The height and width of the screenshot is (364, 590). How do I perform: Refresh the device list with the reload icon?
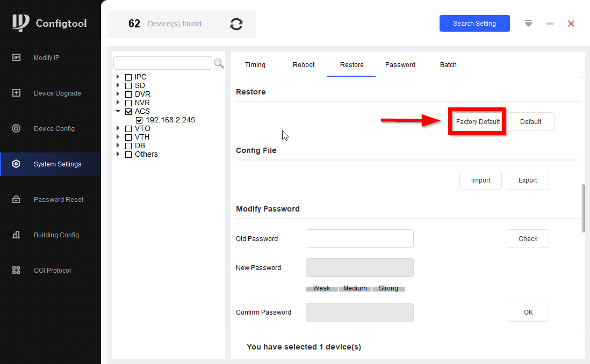[236, 24]
